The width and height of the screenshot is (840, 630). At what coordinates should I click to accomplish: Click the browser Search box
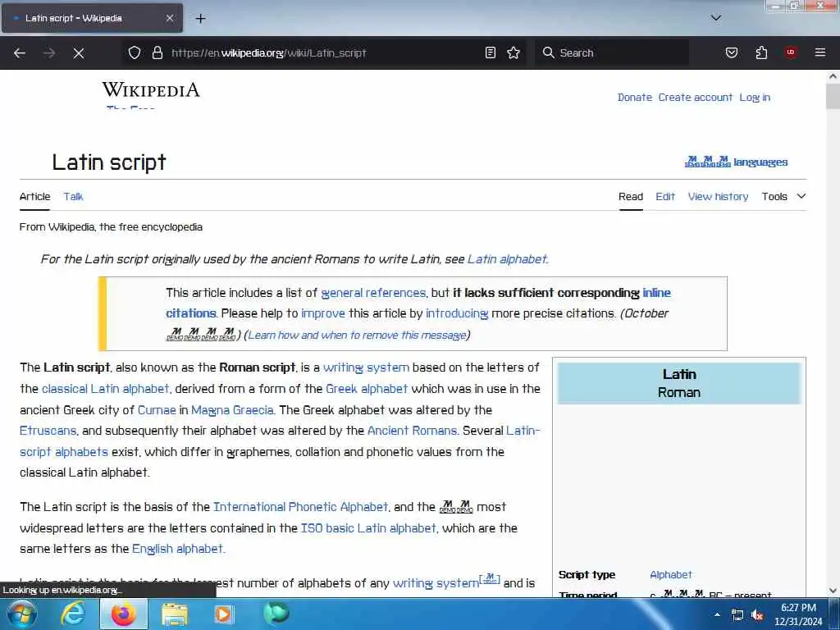[x=612, y=52]
